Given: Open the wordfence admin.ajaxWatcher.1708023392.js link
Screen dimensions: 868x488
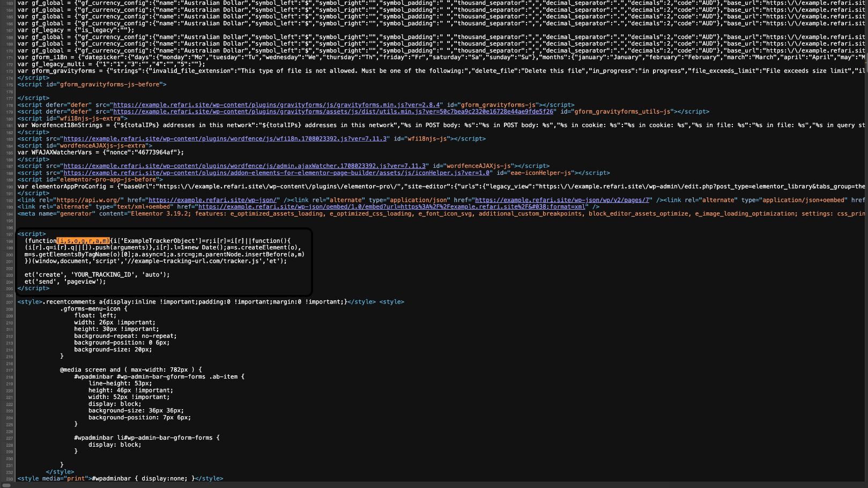Looking at the screenshot, I should click(244, 166).
